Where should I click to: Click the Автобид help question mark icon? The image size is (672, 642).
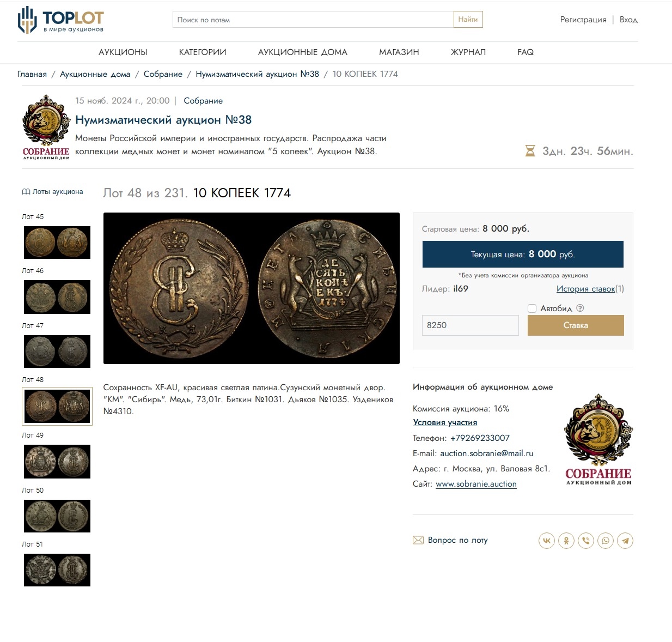pos(580,308)
